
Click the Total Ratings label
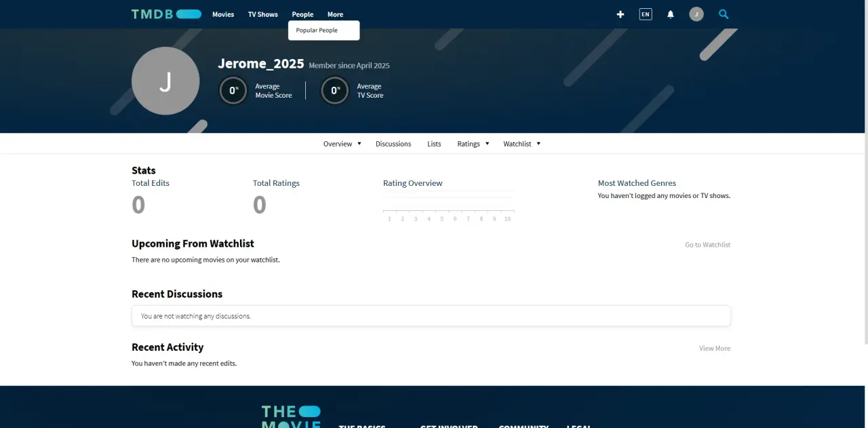(276, 183)
